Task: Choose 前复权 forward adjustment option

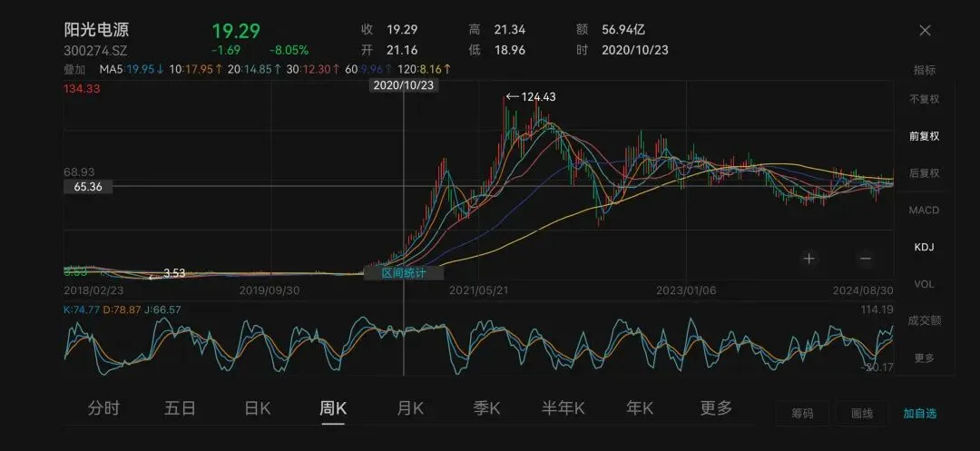Action: 925,136
